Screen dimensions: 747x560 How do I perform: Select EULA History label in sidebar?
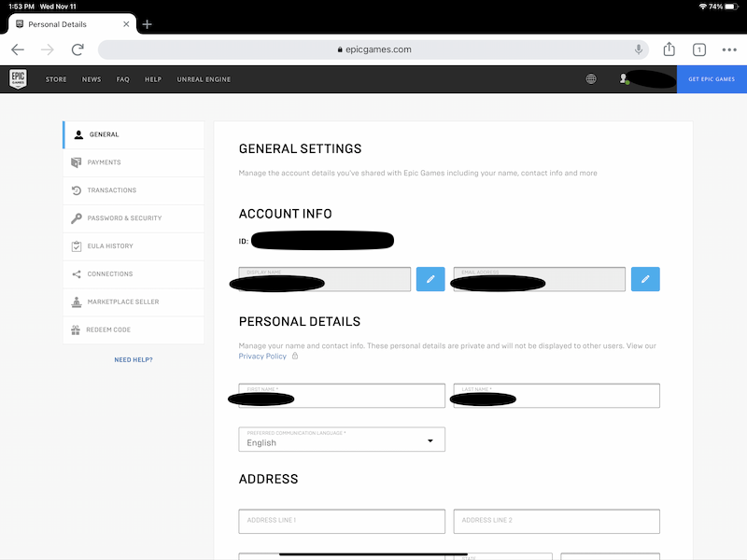[110, 246]
